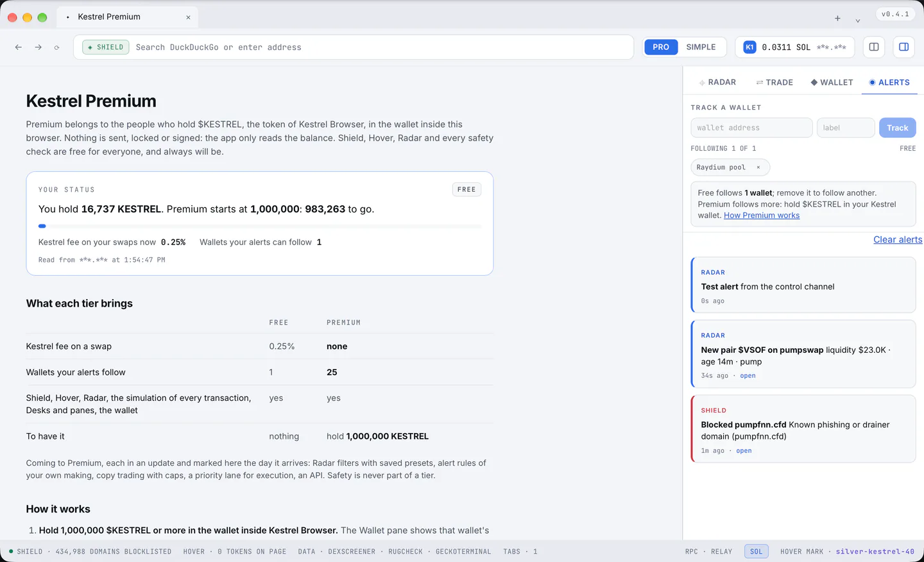Viewport: 924px width, 562px height.
Task: Toggle the right sidebar panel icon
Action: (x=903, y=47)
